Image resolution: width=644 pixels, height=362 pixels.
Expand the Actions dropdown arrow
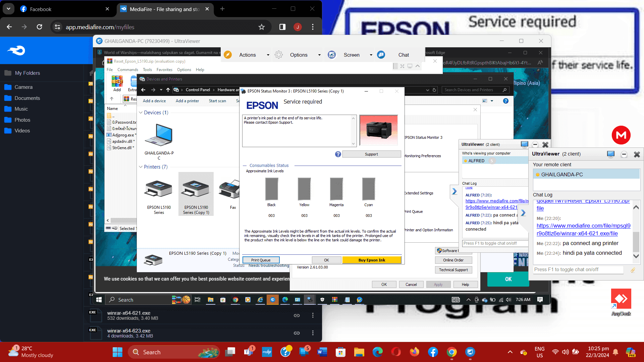pyautogui.click(x=268, y=55)
